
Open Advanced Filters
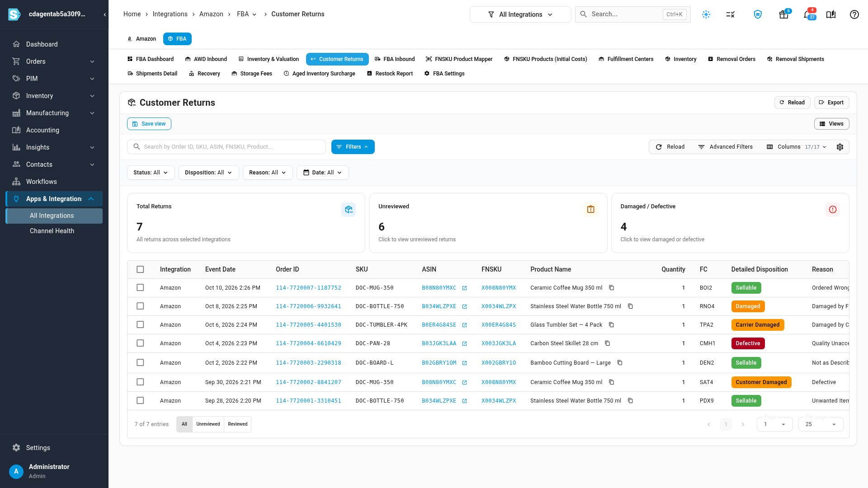point(725,147)
